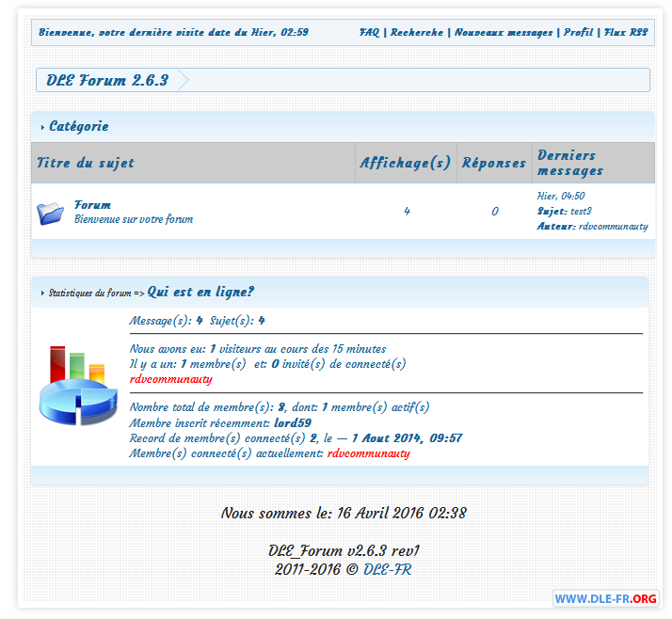The width and height of the screenshot is (672, 619).
Task: Click the record date 1 Aout 2014, 09:57
Action: (407, 438)
